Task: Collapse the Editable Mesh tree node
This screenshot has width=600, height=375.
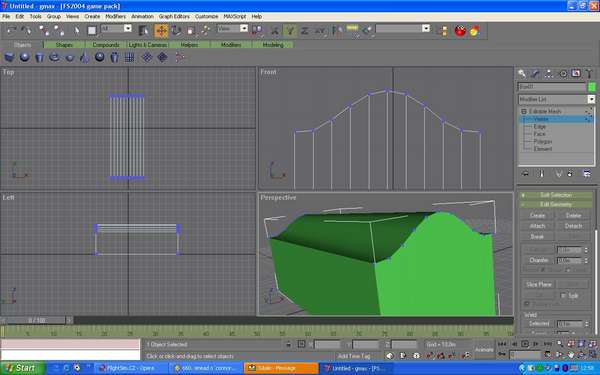Action: coord(524,111)
